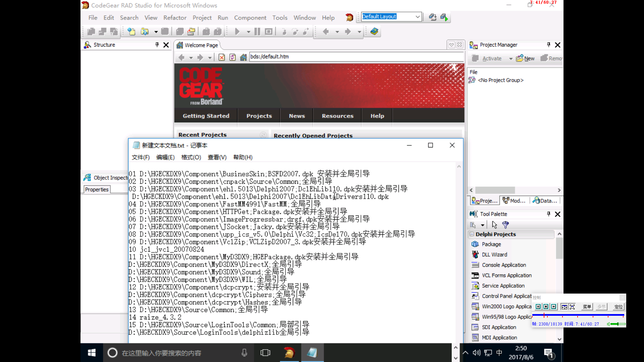Collapse the Delphi Projects category
Screen dimensions: 644x362
click(472, 234)
